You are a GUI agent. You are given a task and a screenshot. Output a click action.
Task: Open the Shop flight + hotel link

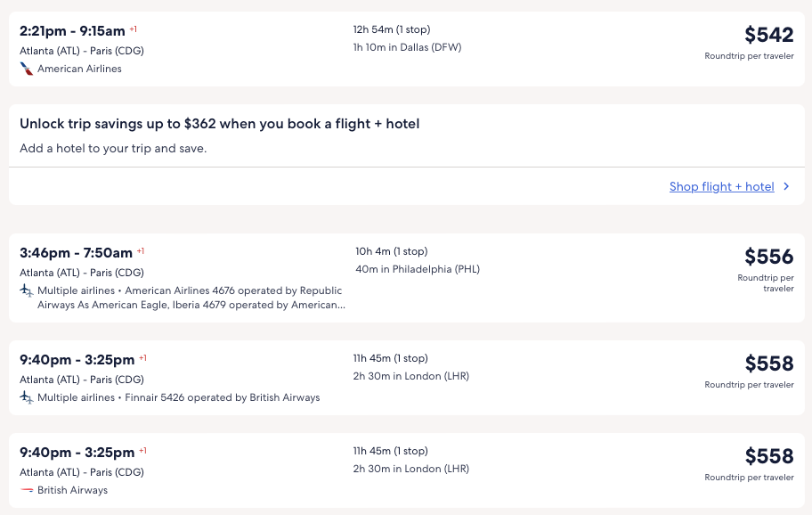721,186
